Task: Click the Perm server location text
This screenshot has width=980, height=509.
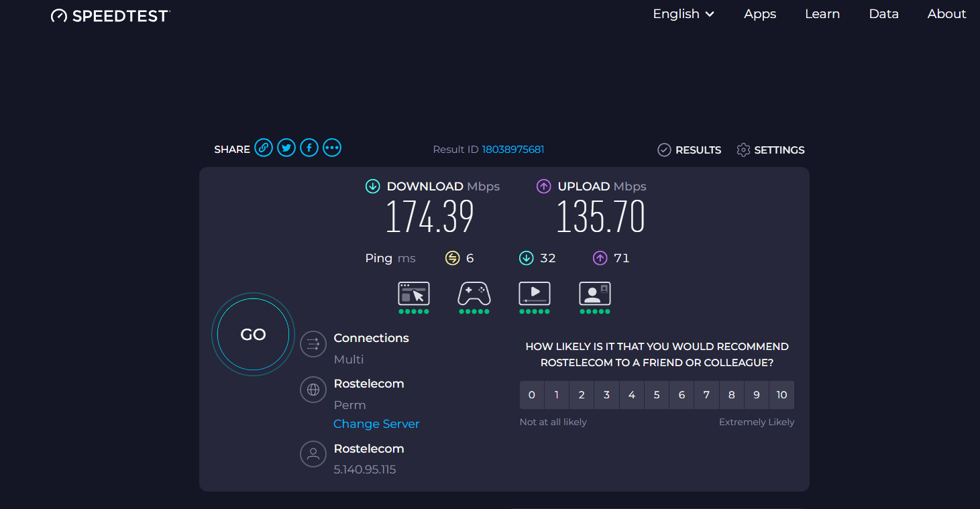Action: [x=349, y=405]
